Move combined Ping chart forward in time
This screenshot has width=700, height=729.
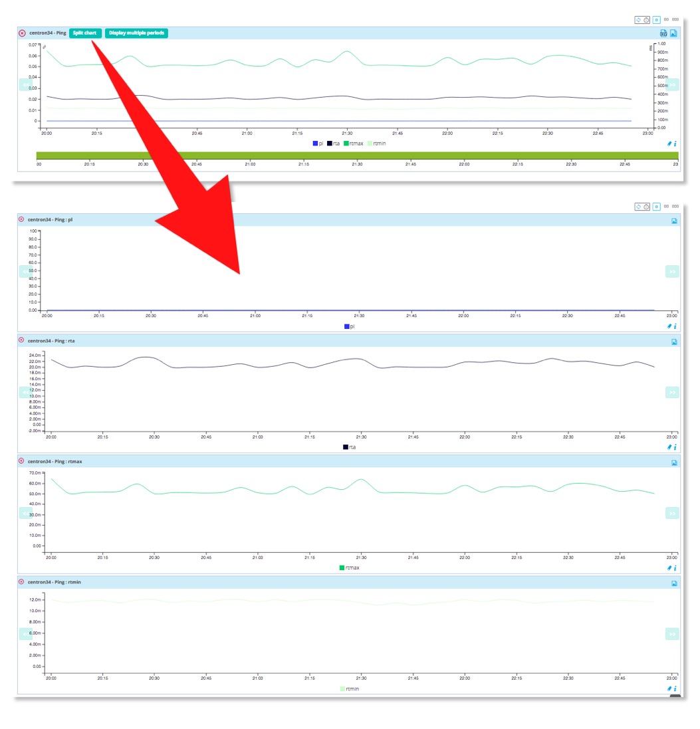672,84
